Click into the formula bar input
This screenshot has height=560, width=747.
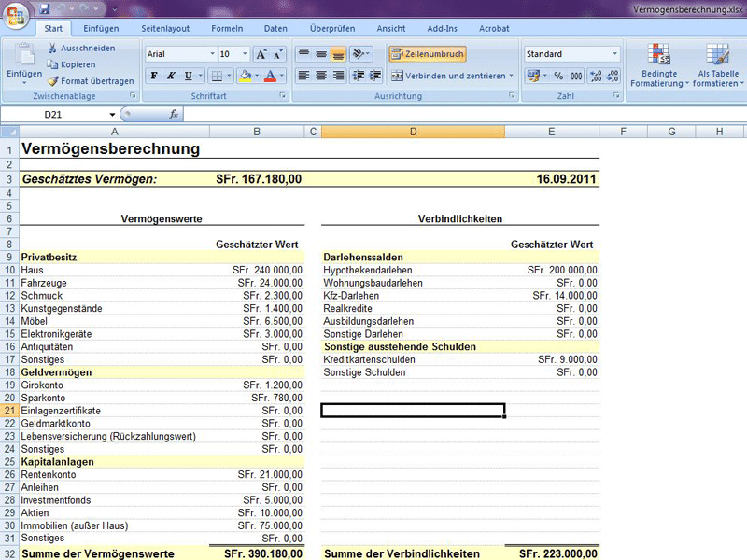[464, 114]
